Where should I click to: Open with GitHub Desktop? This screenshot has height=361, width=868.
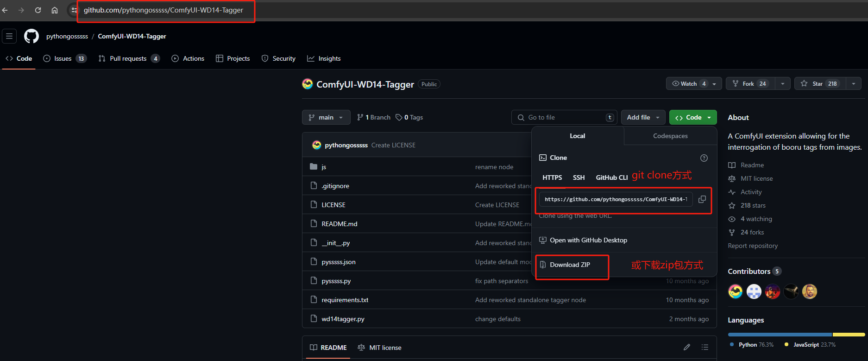click(583, 240)
